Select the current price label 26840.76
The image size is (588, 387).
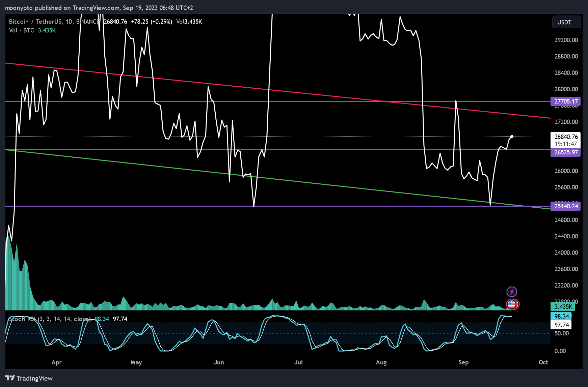566,137
